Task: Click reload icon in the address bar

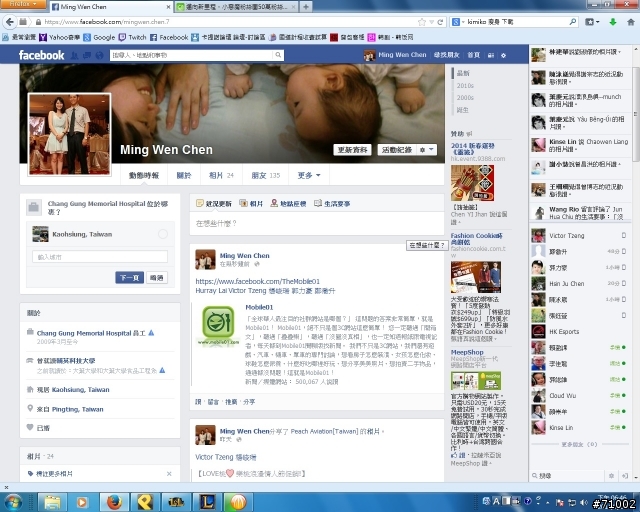Action: (440, 22)
